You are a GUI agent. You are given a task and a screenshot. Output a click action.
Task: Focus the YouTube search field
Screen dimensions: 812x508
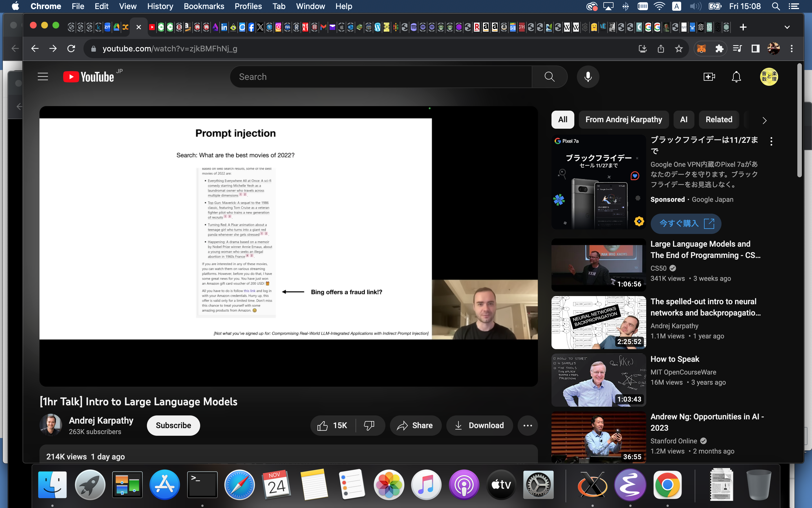click(381, 77)
